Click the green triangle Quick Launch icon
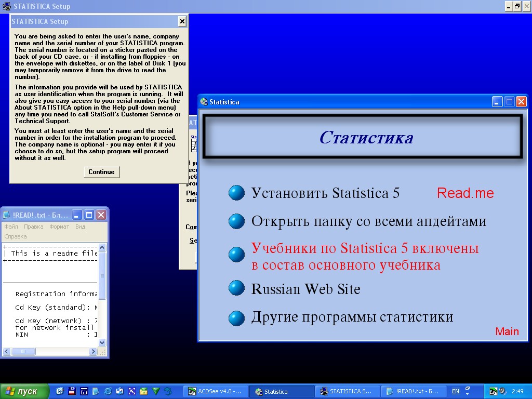This screenshot has width=532, height=399. 156,391
